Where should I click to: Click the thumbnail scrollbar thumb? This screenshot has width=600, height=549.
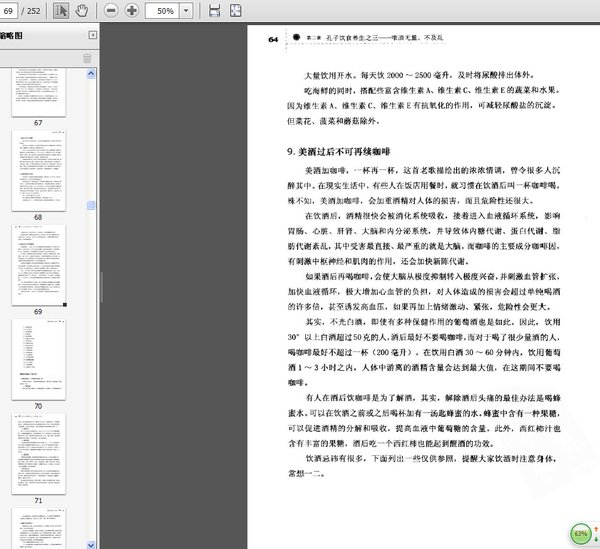click(x=91, y=205)
